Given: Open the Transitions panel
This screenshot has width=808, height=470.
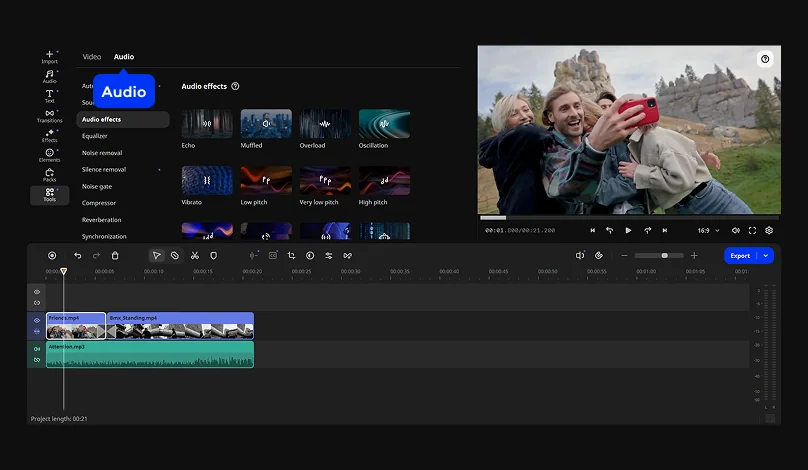Looking at the screenshot, I should click(49, 115).
